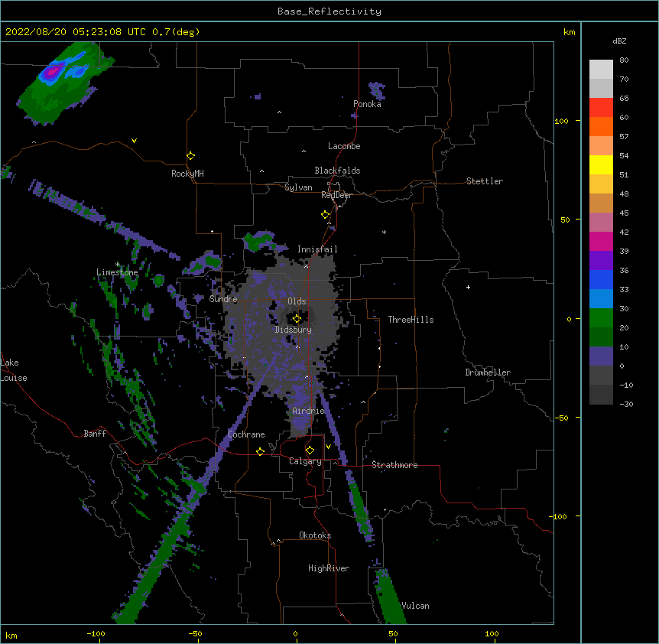This screenshot has width=659, height=644.
Task: Select the Sundre town label
Action: [x=223, y=299]
